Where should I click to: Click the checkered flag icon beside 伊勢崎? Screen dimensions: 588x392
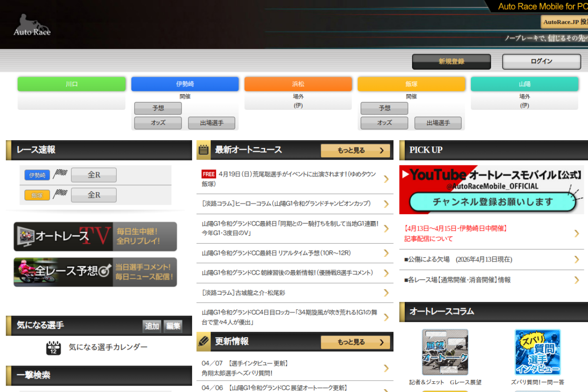[60, 175]
